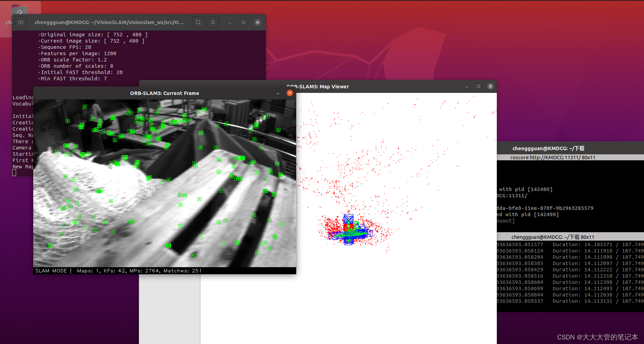Click the 'ORB number of scales: 8' line
The width and height of the screenshot is (644, 344).
coord(76,66)
